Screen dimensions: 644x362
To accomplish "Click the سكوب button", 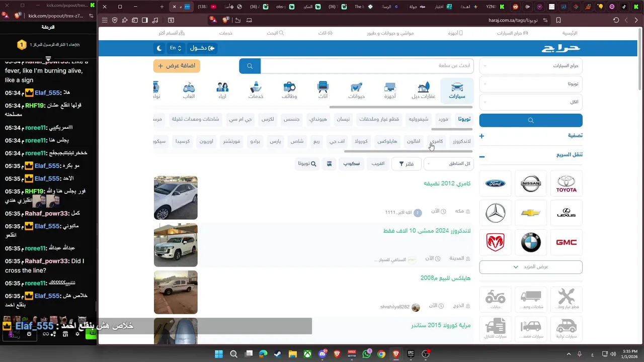I will point(352,163).
